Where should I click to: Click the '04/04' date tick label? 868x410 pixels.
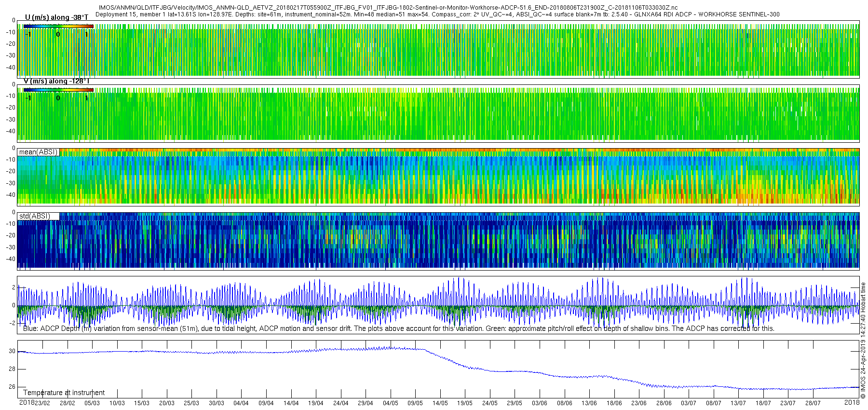[241, 403]
